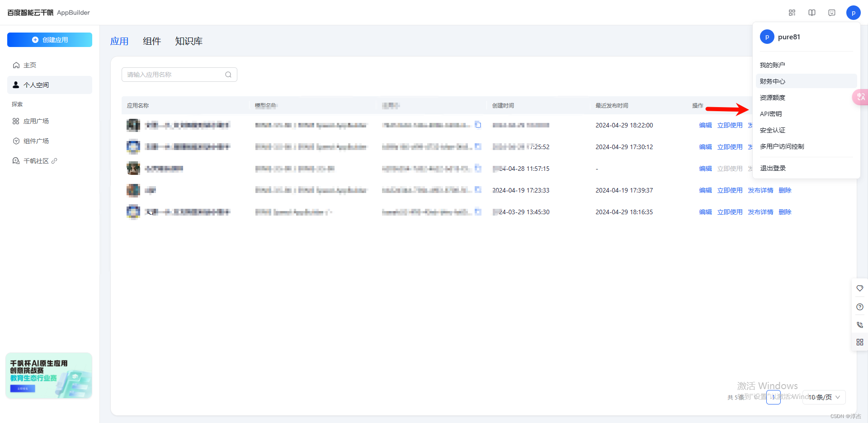Open the apps grid icon in the header
This screenshot has height=423, width=868.
[792, 13]
